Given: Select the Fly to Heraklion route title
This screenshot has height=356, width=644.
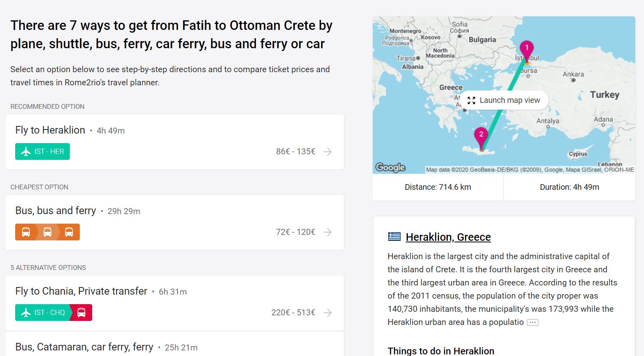Looking at the screenshot, I should (x=50, y=130).
